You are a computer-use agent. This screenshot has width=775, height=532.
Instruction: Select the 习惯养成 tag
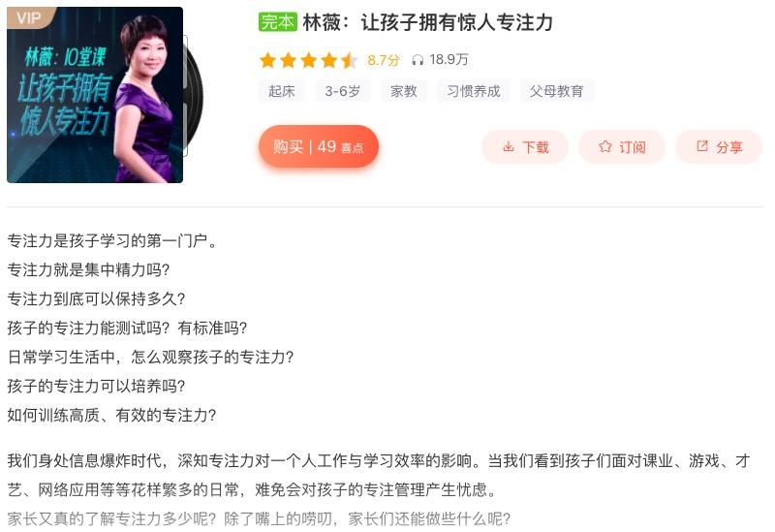pos(474,91)
